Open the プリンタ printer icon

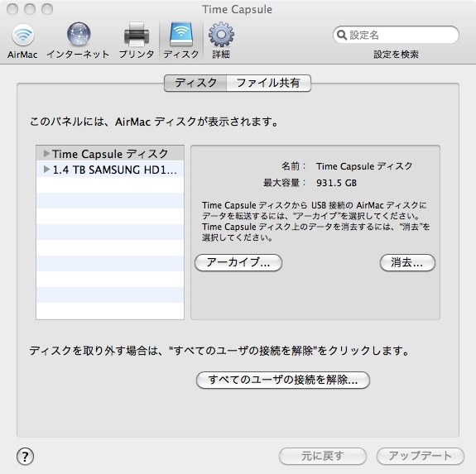coord(137,34)
